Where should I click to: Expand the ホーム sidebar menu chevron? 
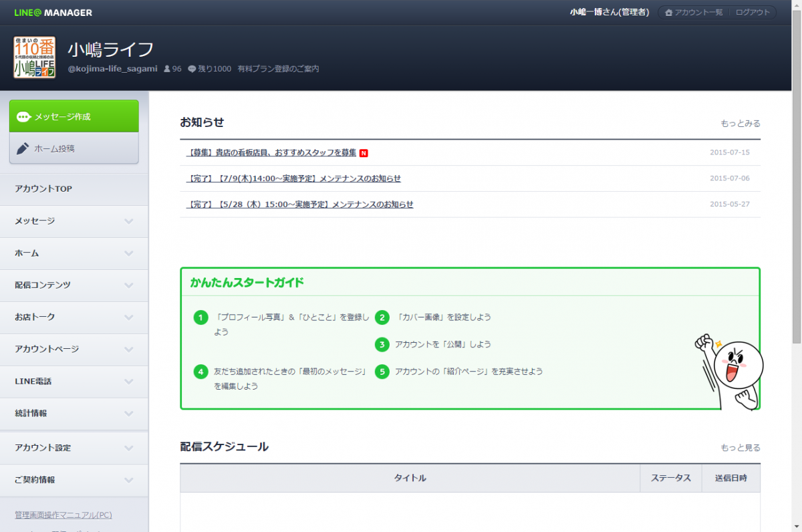click(129, 253)
